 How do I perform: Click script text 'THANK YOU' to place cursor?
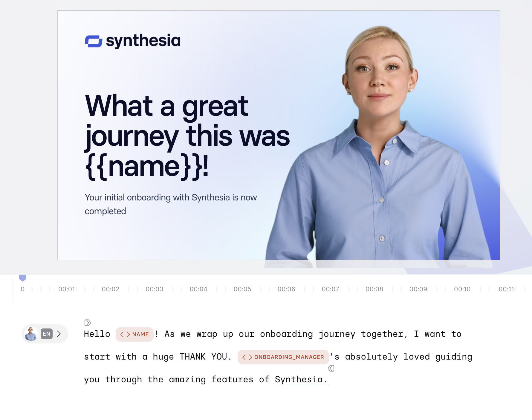203,357
